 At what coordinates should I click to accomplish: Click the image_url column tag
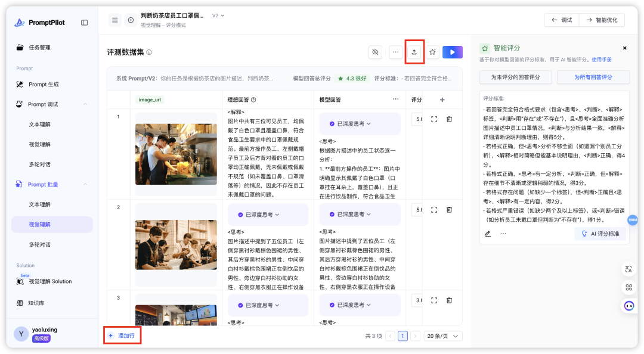pyautogui.click(x=150, y=100)
